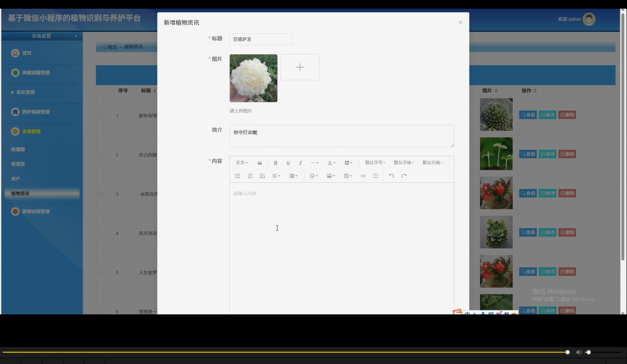This screenshot has height=364, width=627.
Task: Open 用户 in the sidebar menu
Action: click(15, 178)
